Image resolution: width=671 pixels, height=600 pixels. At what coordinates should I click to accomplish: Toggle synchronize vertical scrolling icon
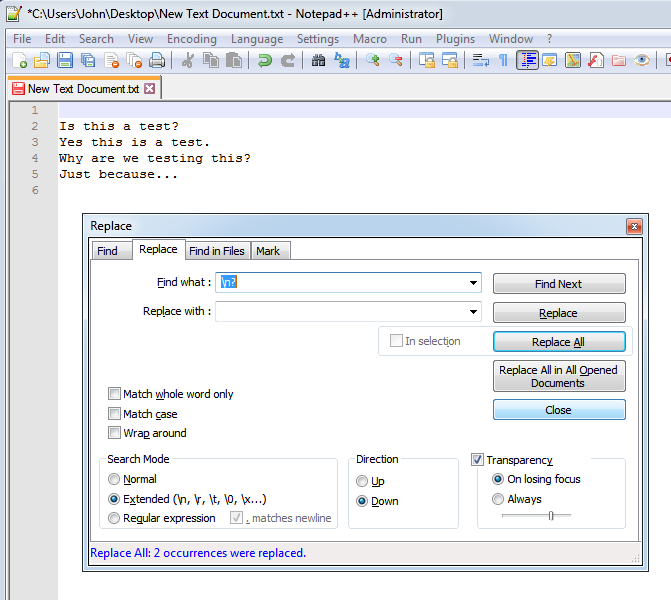427,60
